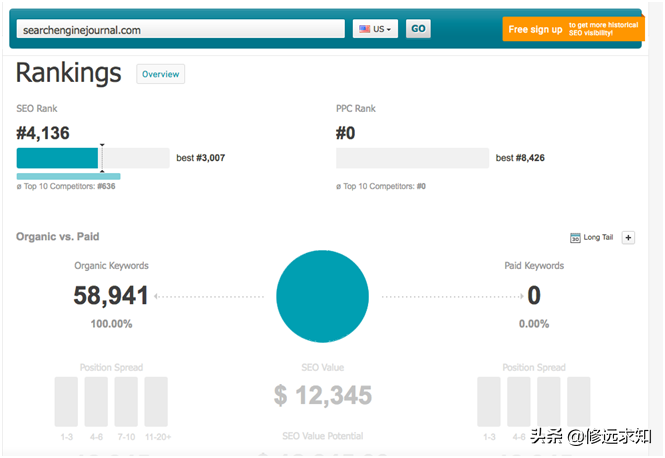
Task: Open the US country dropdown
Action: pyautogui.click(x=375, y=29)
